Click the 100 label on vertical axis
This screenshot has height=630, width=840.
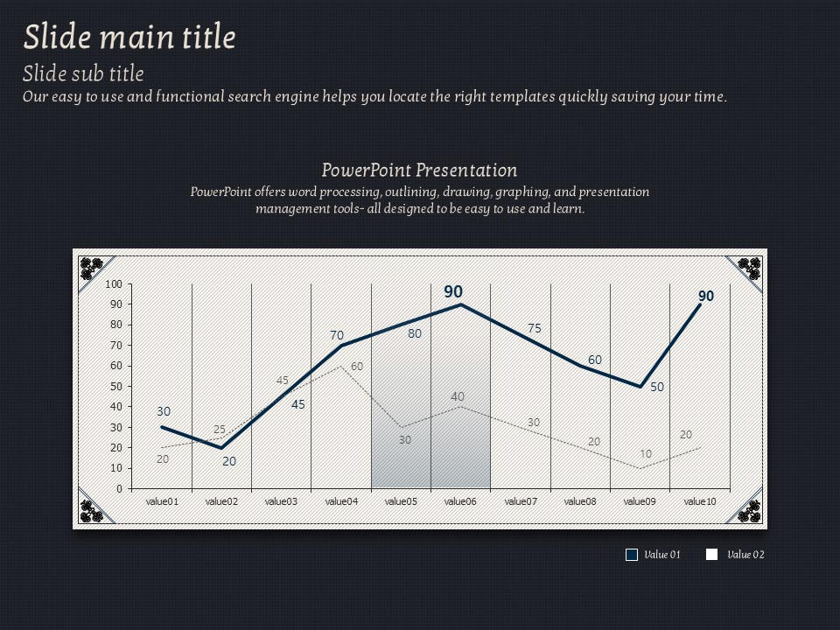[x=114, y=284]
